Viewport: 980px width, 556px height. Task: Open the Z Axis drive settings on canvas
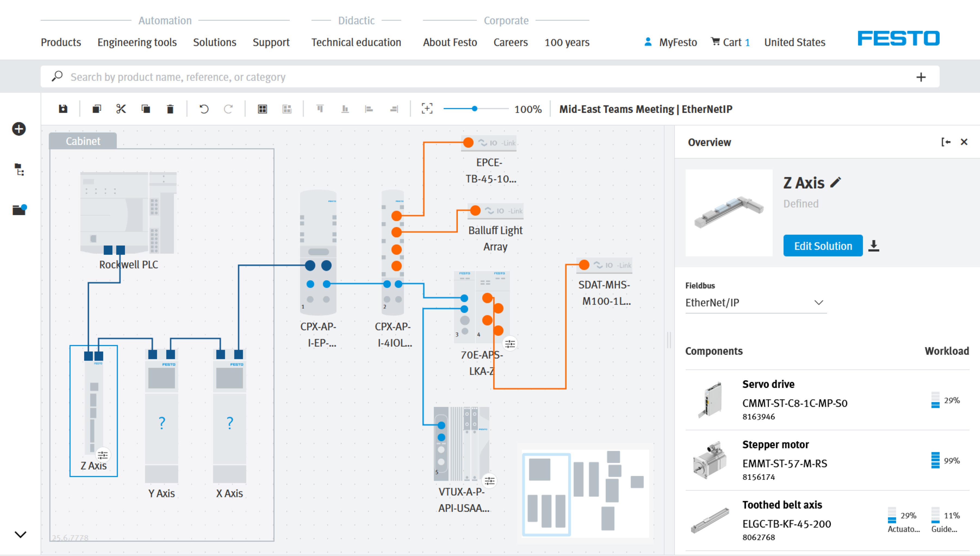103,454
